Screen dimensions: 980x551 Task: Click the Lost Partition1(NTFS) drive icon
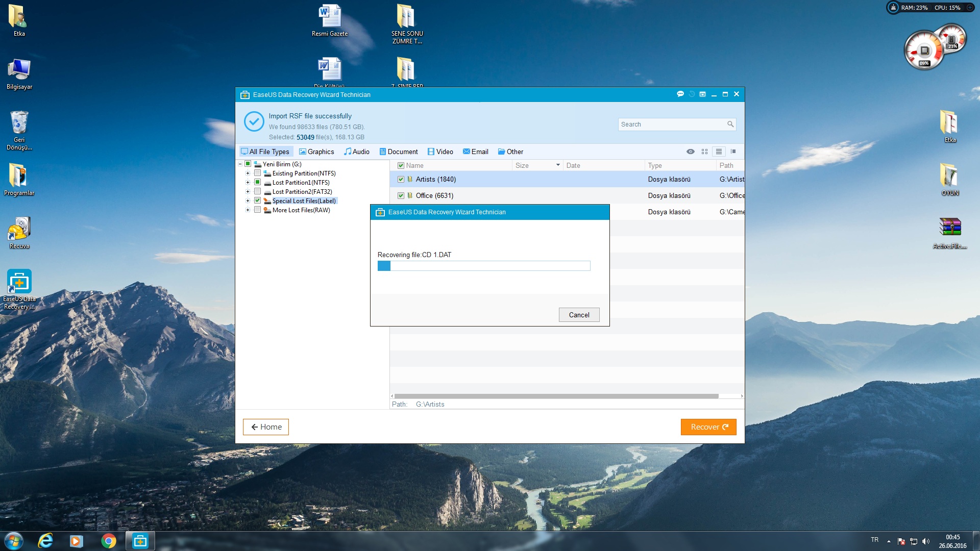267,183
